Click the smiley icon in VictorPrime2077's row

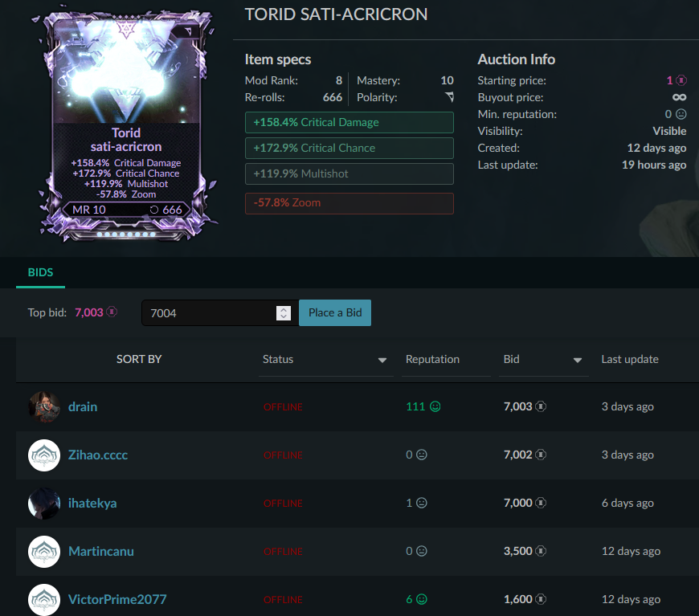421,599
